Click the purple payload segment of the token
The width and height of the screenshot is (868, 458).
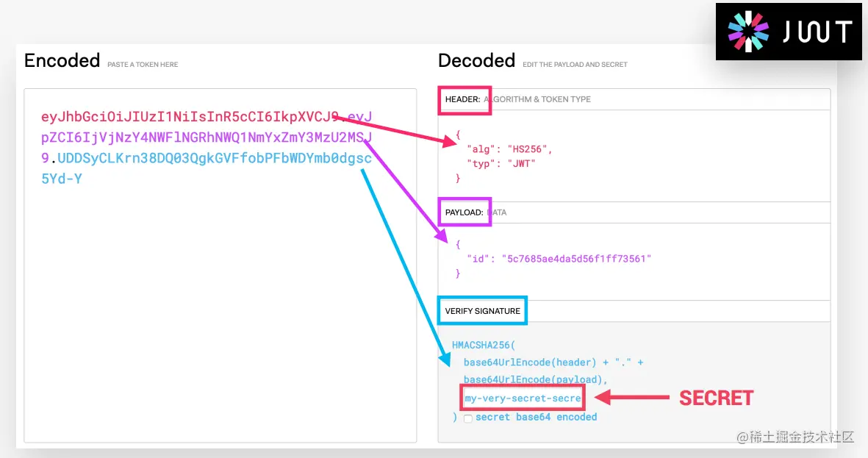coord(207,137)
